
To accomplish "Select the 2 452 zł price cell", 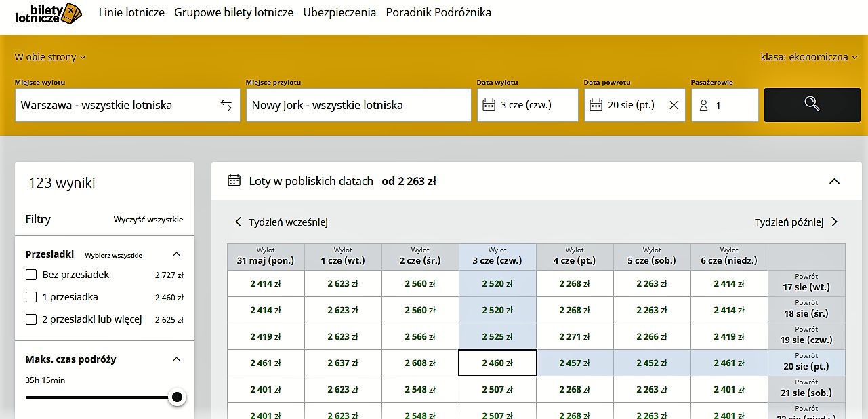I will (652, 363).
